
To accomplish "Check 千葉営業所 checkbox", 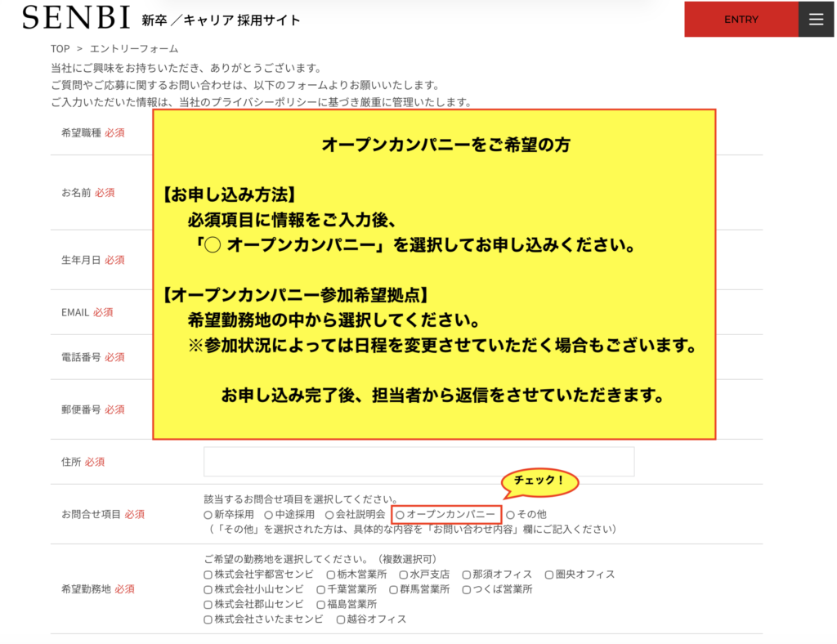I will point(320,589).
